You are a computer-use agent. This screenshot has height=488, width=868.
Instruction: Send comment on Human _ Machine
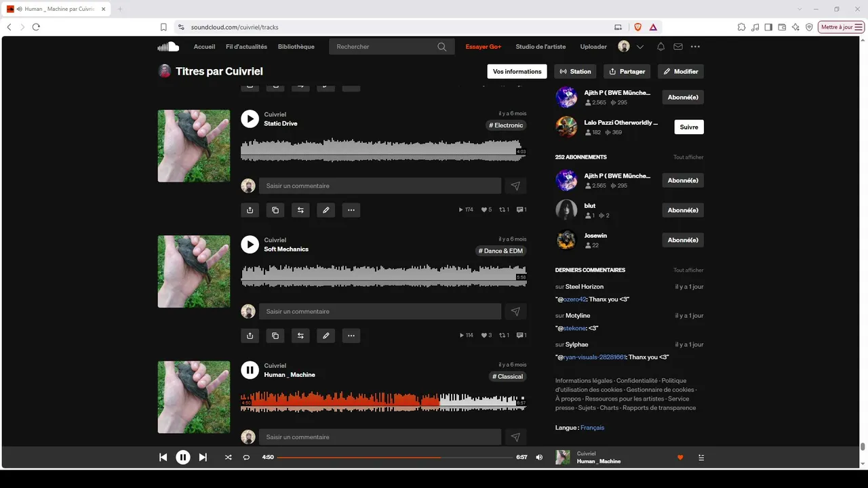click(x=515, y=437)
